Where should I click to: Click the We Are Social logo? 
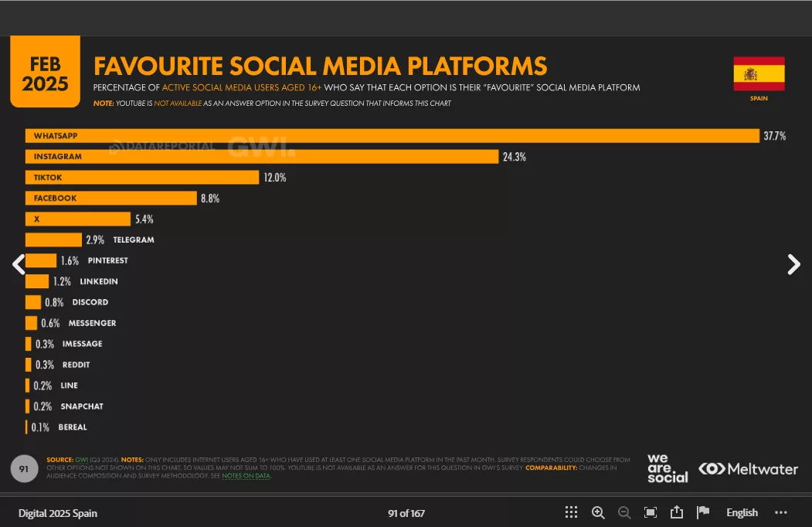point(668,468)
